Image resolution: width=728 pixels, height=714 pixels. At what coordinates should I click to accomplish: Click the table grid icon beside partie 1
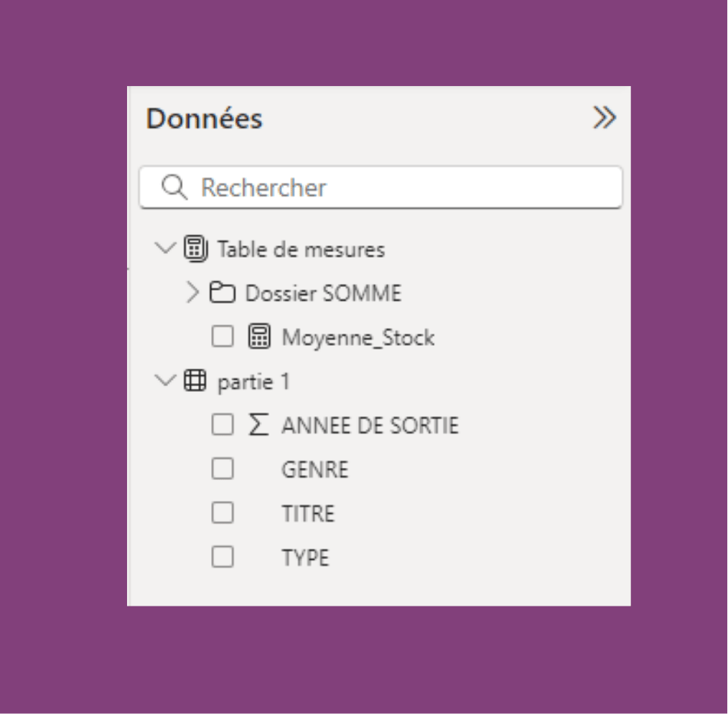(194, 381)
